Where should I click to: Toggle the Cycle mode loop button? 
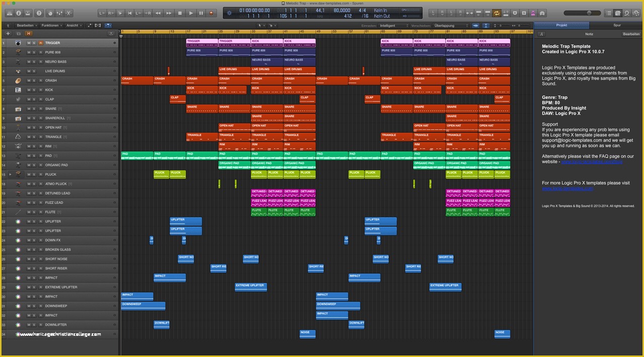[497, 13]
